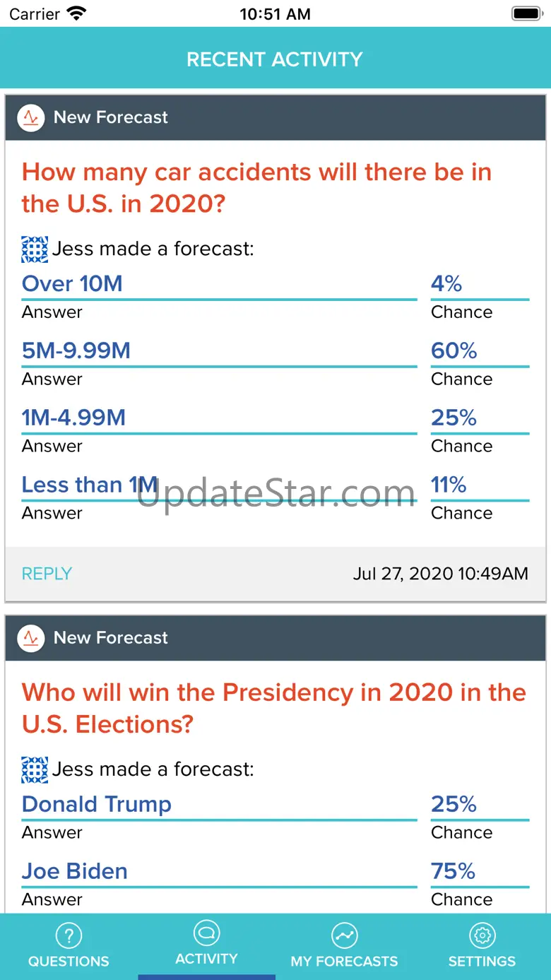Tap the Activity speech bubble icon

pyautogui.click(x=206, y=933)
